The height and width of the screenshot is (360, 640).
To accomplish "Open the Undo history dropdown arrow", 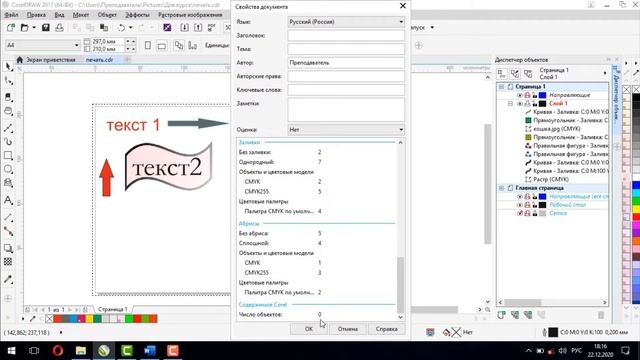I will [131, 28].
